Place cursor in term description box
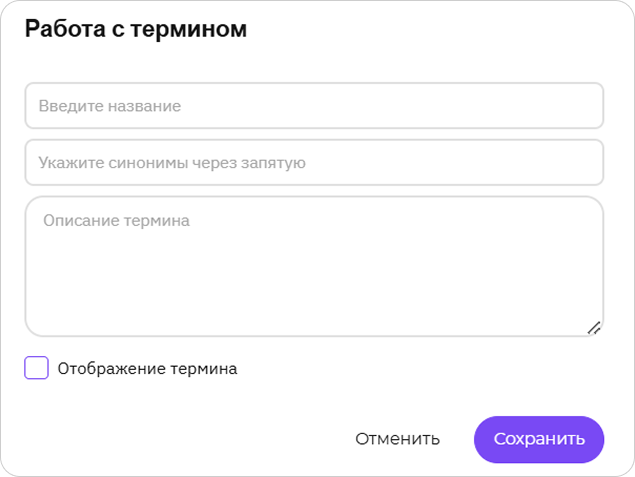This screenshot has height=477, width=635. coord(314,266)
